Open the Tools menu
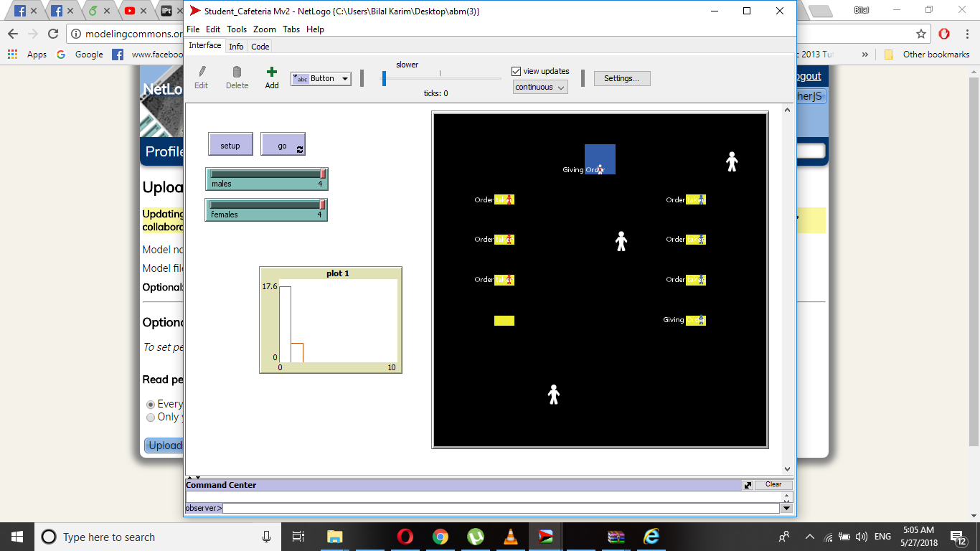Viewport: 980px width, 551px height. 237,29
